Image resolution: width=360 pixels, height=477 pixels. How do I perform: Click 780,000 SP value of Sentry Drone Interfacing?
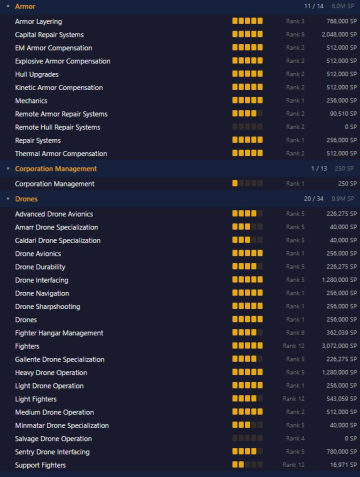343,452
